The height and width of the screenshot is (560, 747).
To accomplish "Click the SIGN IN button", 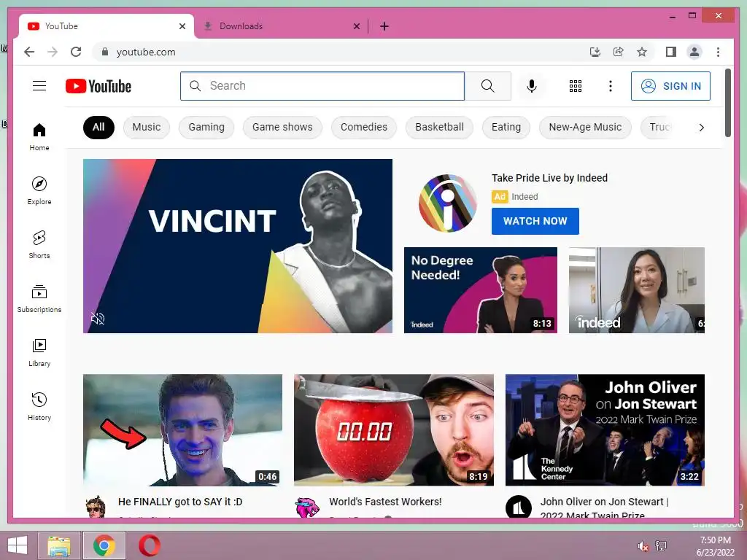I will coord(671,86).
